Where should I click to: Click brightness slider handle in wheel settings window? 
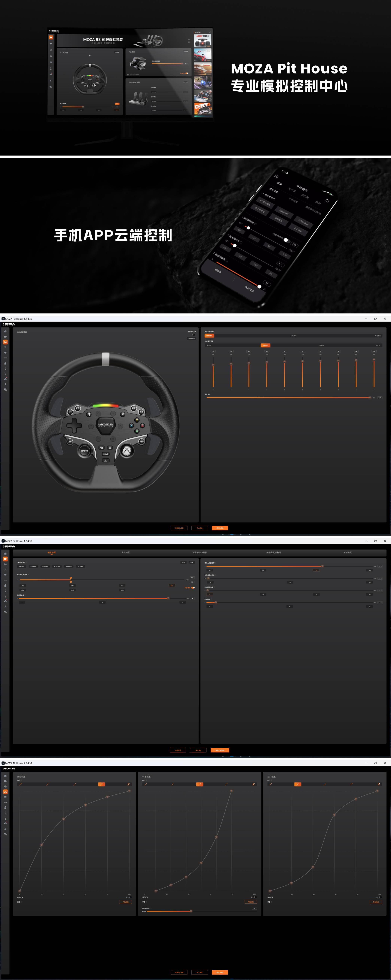click(370, 397)
